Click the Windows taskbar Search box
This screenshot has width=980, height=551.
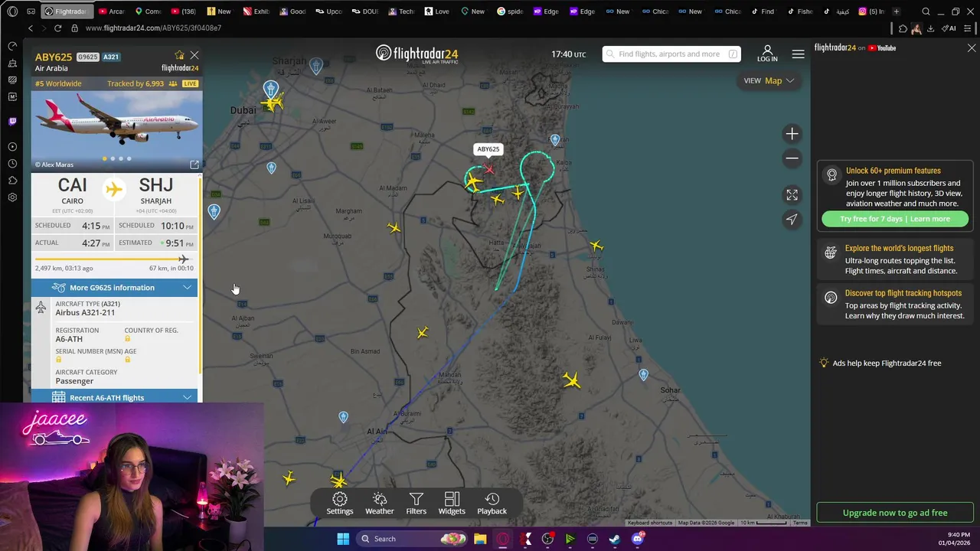tap(412, 539)
